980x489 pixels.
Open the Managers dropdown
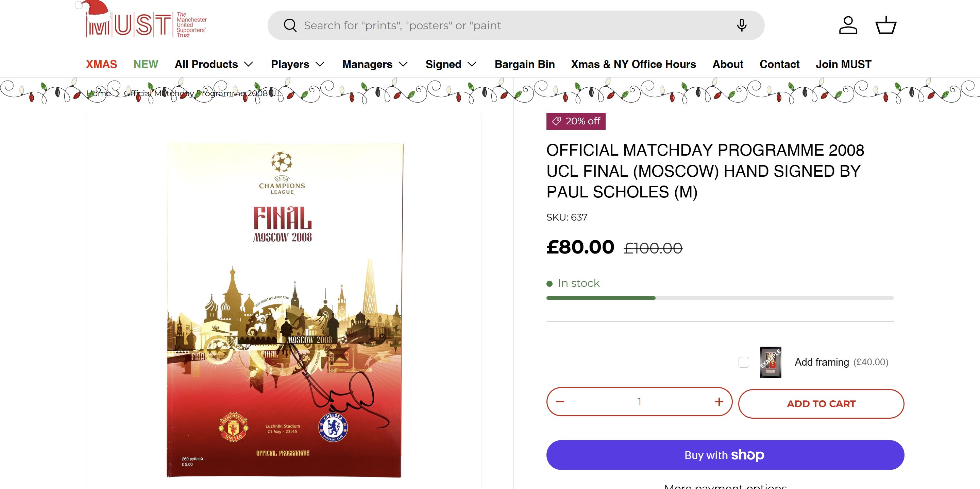pyautogui.click(x=375, y=64)
